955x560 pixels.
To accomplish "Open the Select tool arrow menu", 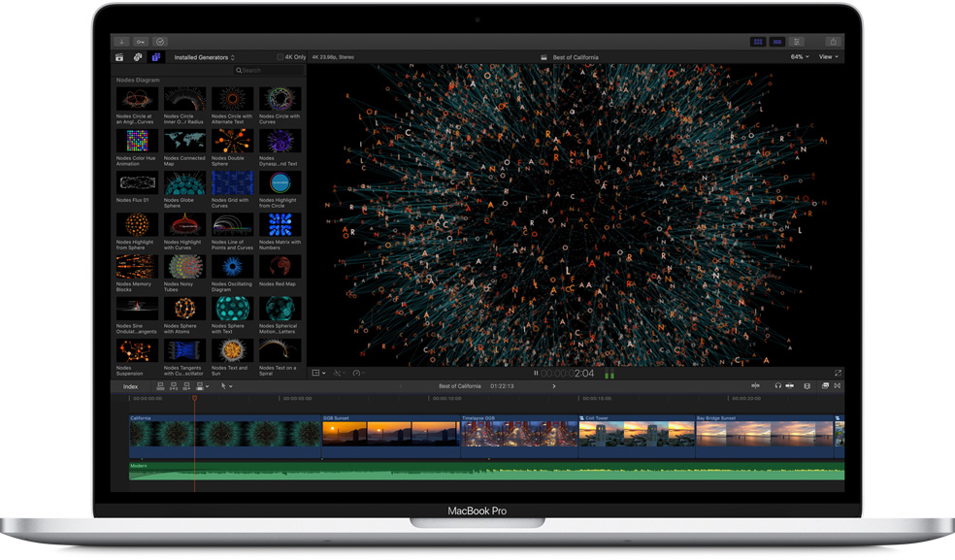I will 226,386.
